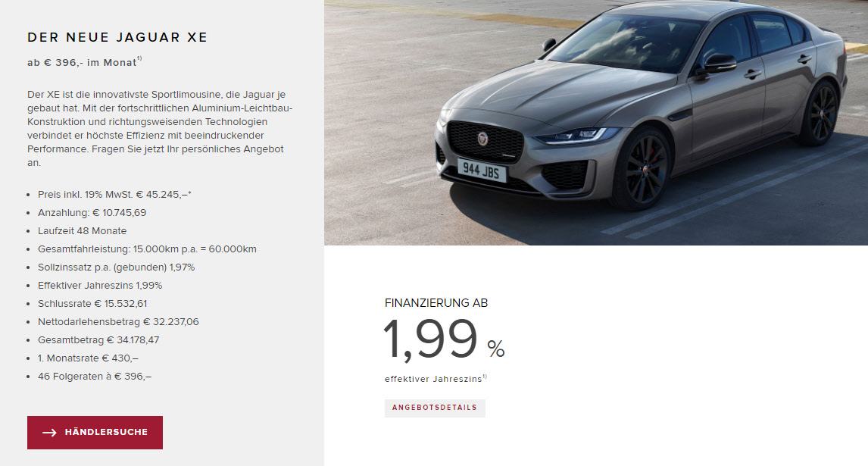Click the front black alloy wheel

pos(642,168)
